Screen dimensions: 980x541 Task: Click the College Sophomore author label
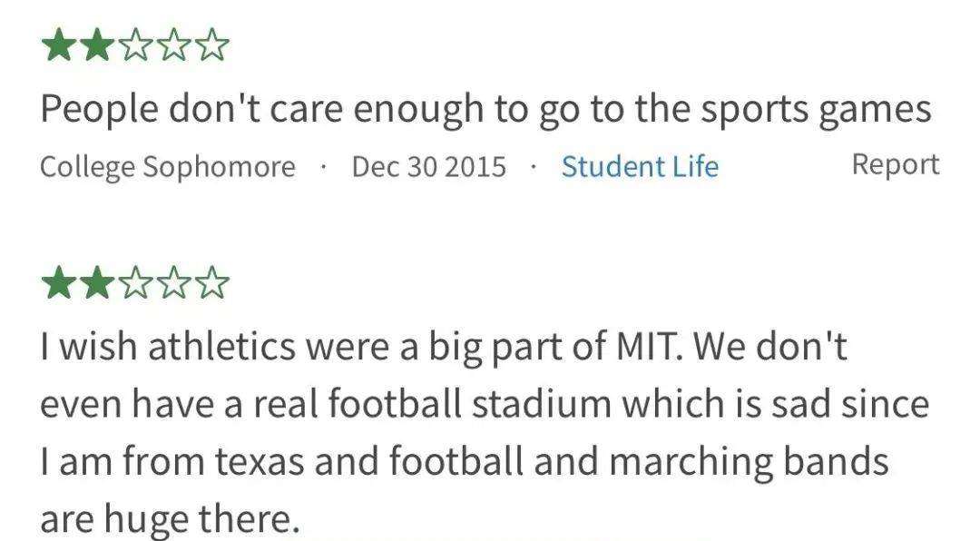point(168,168)
